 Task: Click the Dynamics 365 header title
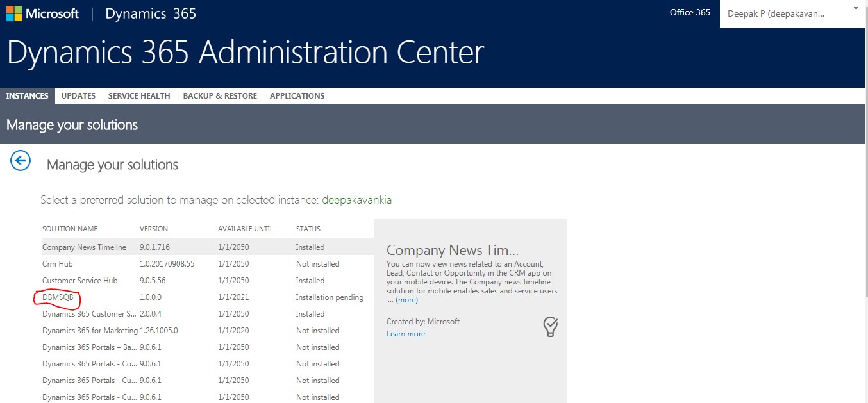[151, 13]
